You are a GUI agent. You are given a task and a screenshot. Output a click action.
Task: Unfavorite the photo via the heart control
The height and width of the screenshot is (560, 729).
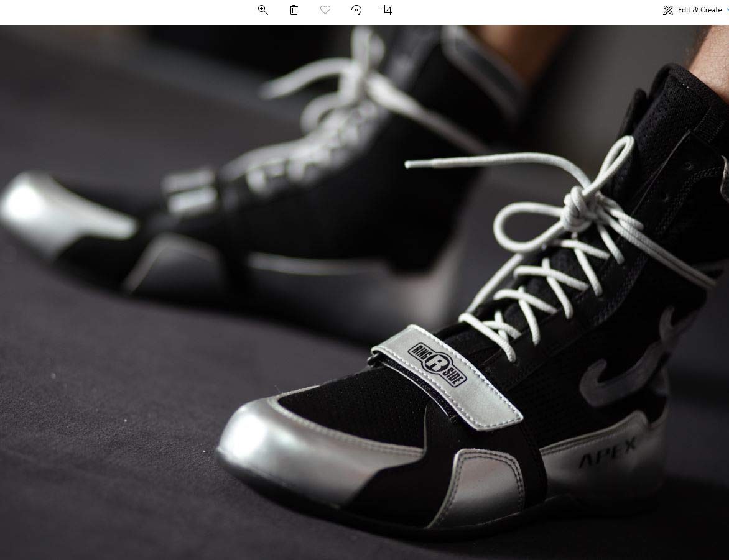[x=325, y=10]
